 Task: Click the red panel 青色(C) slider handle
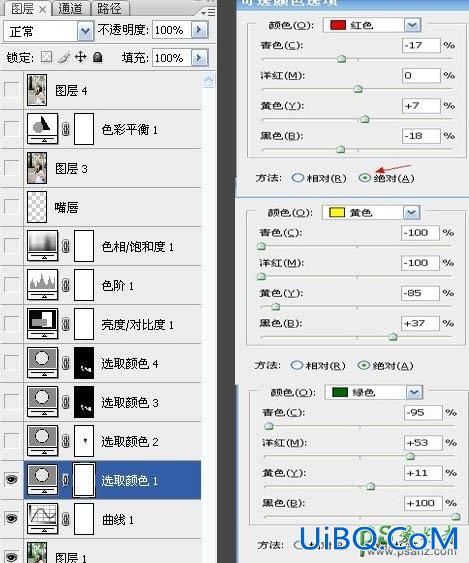click(x=342, y=59)
